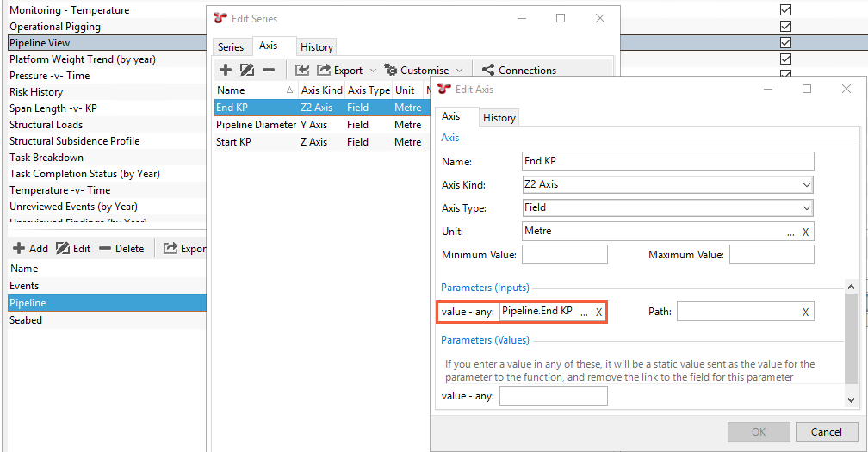Select the End KP axis row
Screen dimensions: 868x452
coord(322,108)
